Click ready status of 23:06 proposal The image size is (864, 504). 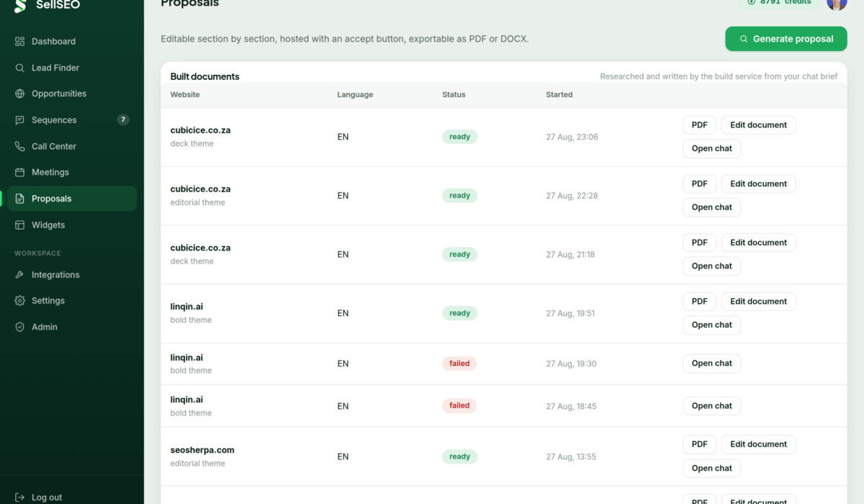click(x=459, y=137)
